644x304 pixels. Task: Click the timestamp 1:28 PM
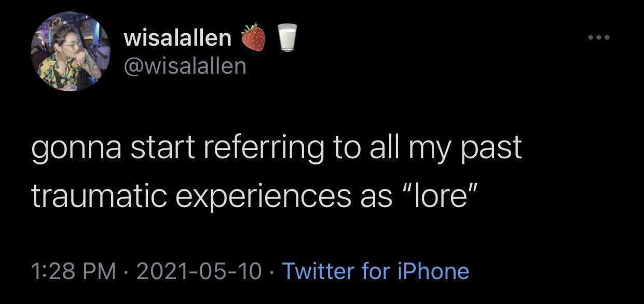[x=73, y=271]
